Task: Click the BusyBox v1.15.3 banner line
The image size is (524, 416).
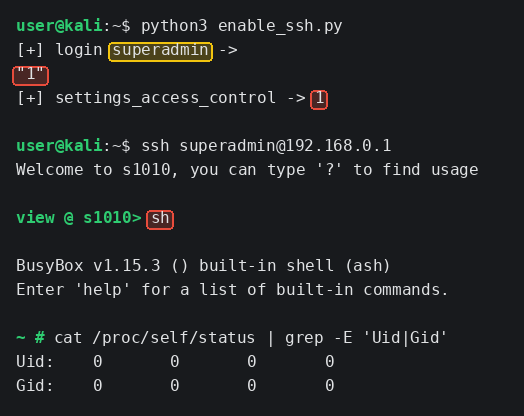Action: pyautogui.click(x=203, y=266)
